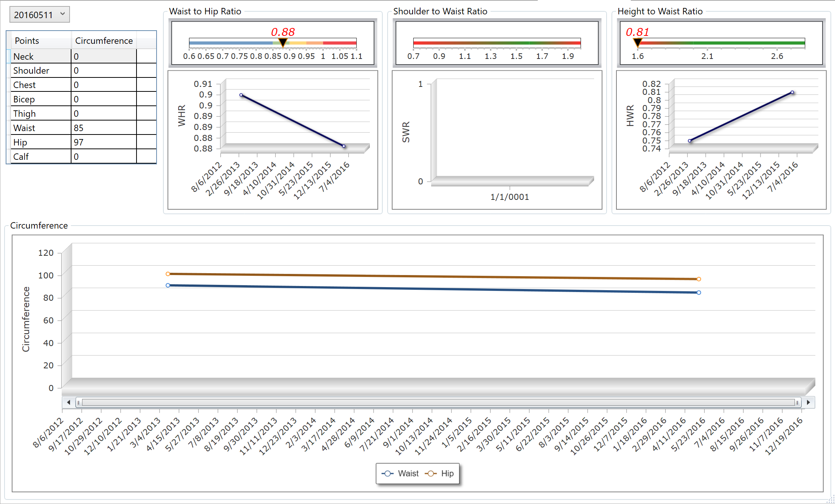This screenshot has height=504, width=835.
Task: Click the Shoulder to Waist Ratio gauge bar
Action: pyautogui.click(x=497, y=43)
